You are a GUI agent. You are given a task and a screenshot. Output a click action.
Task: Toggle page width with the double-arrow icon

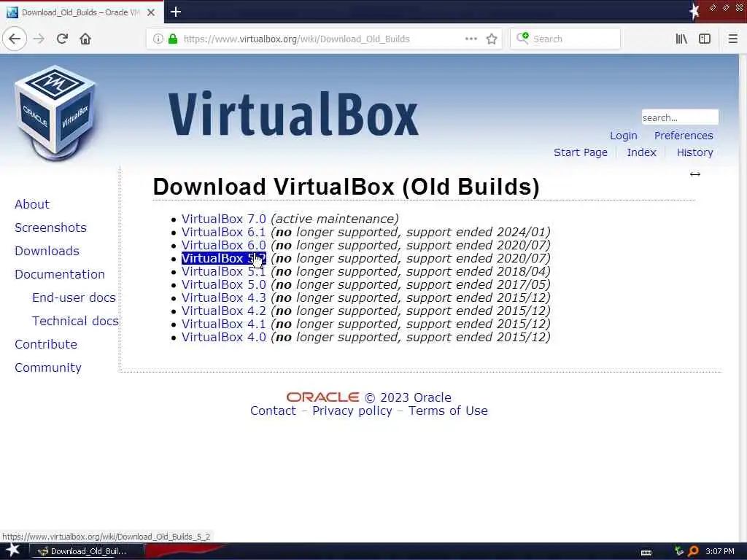695,174
